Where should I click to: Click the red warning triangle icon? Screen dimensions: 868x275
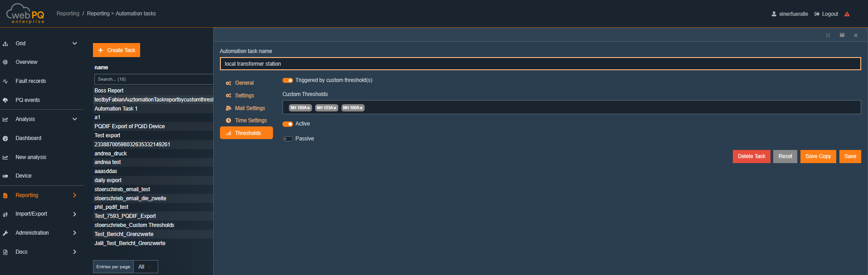[x=847, y=14]
